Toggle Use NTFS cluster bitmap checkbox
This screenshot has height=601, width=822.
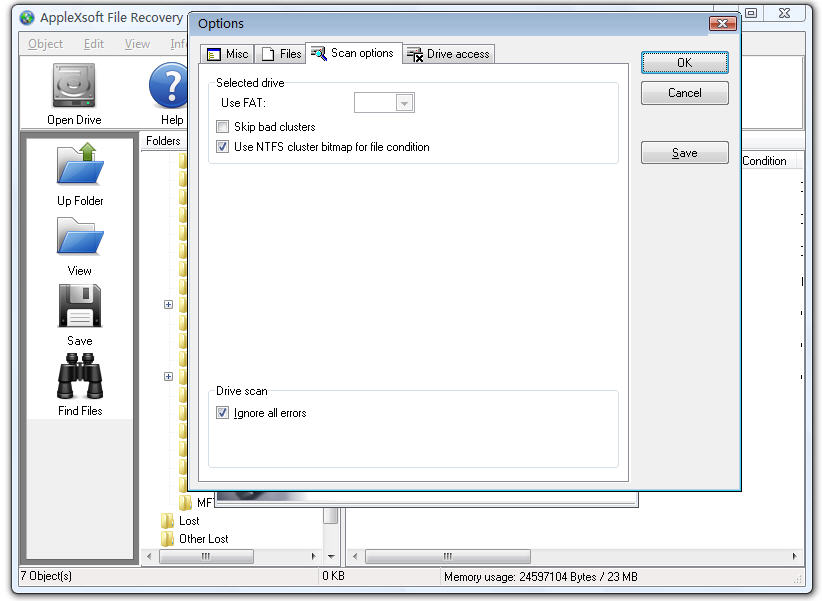[x=223, y=146]
